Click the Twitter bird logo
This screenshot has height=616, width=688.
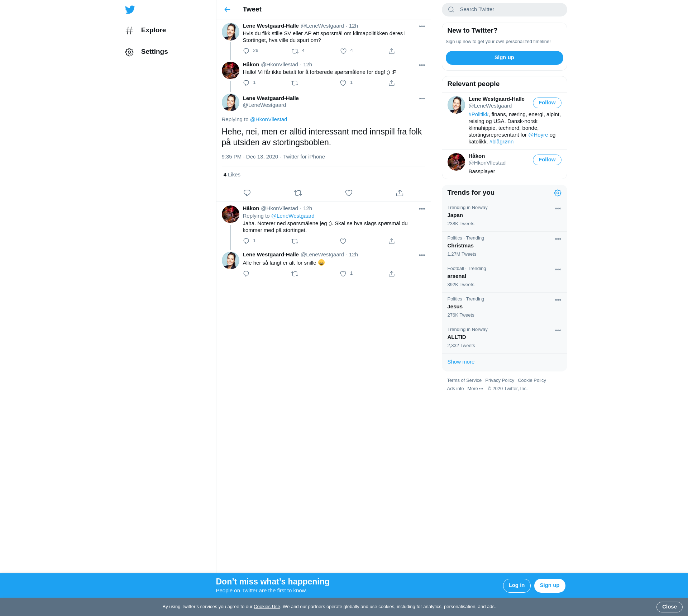click(x=130, y=10)
